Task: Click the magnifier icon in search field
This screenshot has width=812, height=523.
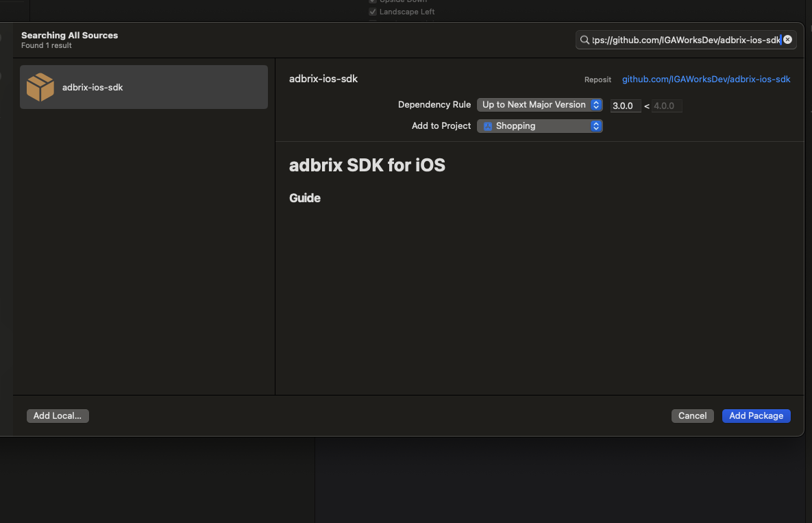Action: point(585,40)
